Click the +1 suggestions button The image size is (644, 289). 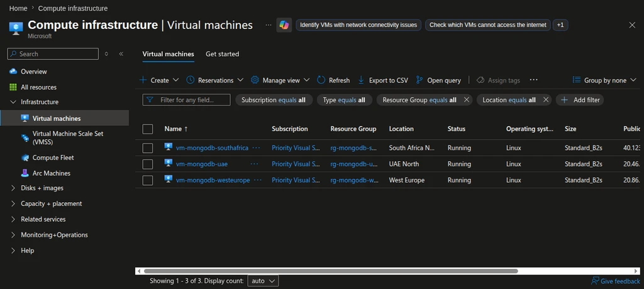[560, 25]
